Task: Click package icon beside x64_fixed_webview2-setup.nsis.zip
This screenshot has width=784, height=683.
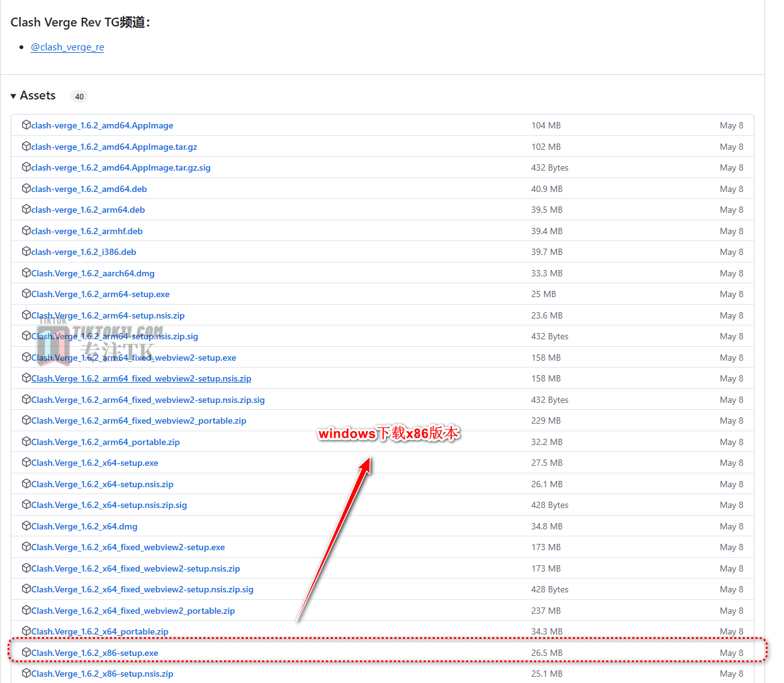Action: [26, 568]
